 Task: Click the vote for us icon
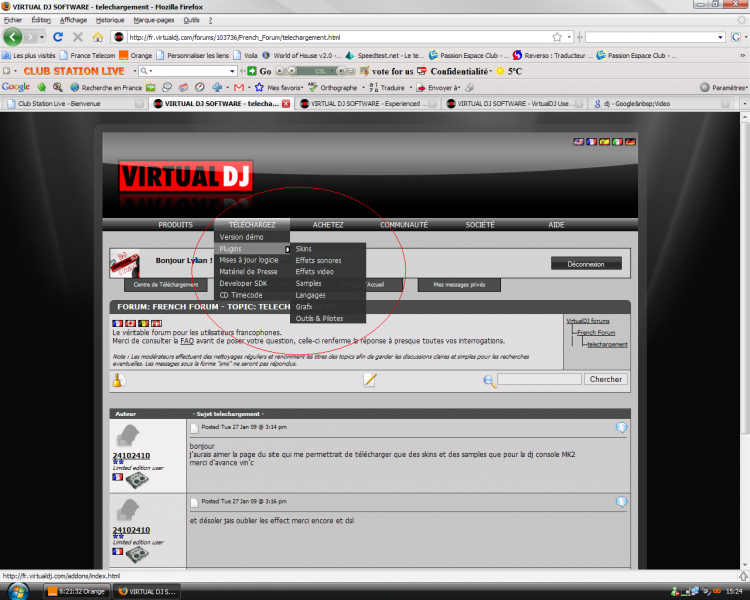[x=364, y=71]
